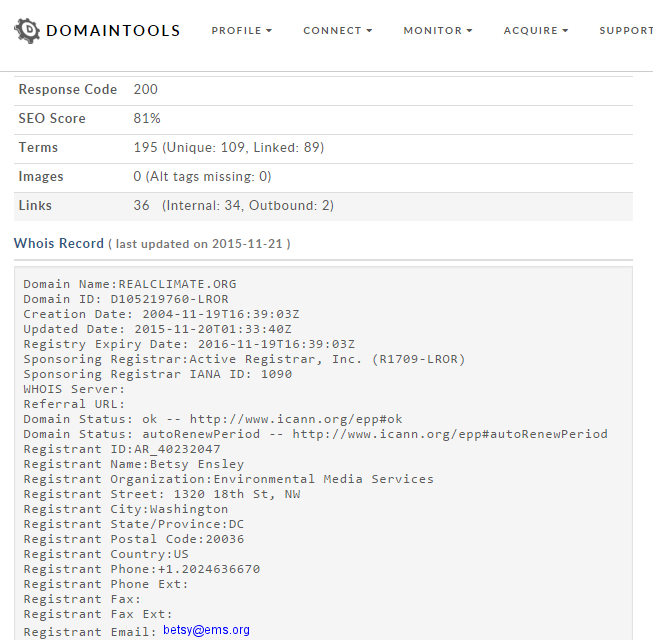Click the Sponsoring Registrar Active Registrar line
This screenshot has height=640, width=653.
tap(244, 359)
